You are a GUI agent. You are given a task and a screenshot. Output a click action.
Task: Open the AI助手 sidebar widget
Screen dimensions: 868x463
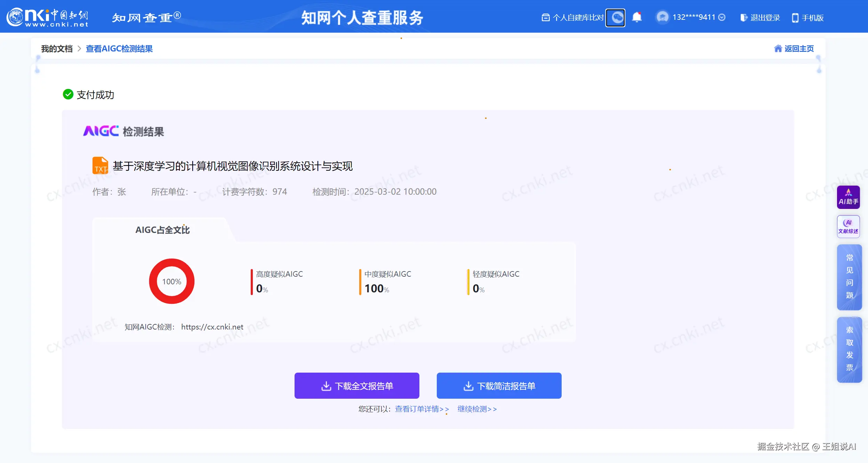point(848,197)
